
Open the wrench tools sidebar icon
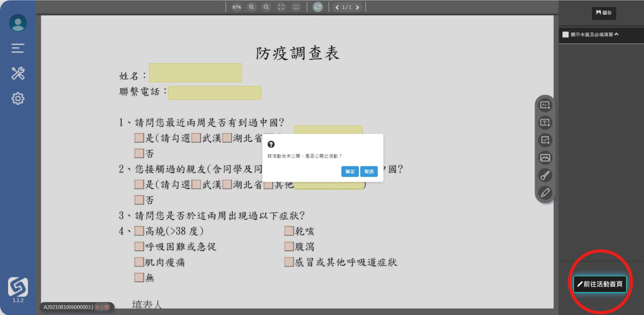[18, 73]
